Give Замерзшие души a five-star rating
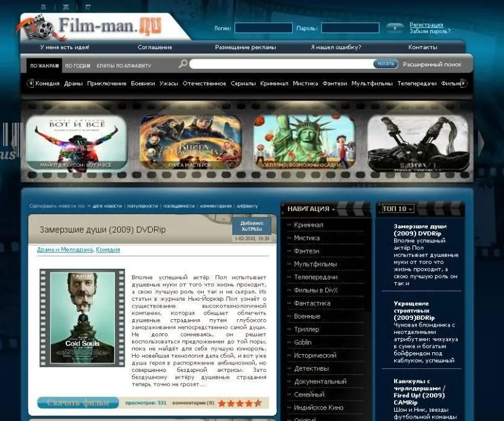Viewport: 504px width, 421px height. point(257,403)
